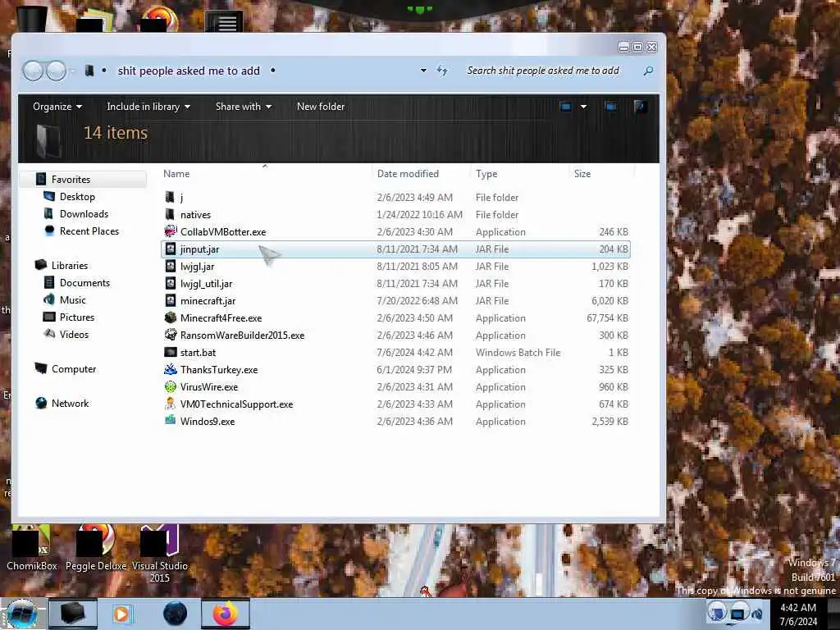Open the Share with dropdown

click(x=243, y=107)
